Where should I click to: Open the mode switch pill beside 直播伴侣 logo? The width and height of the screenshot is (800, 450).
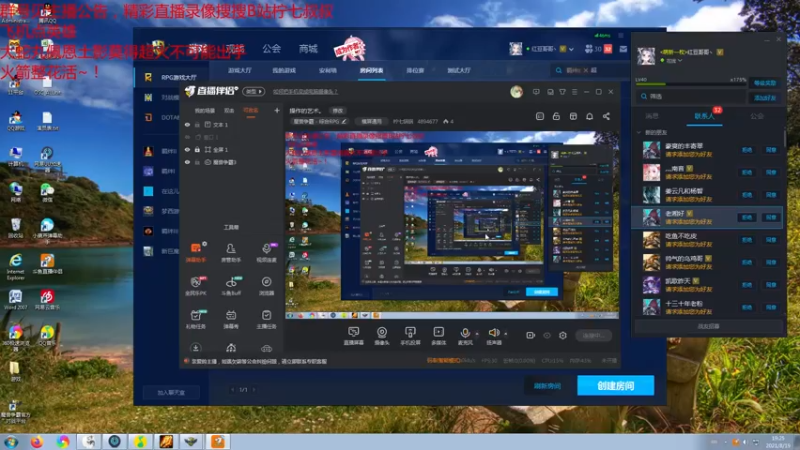(x=254, y=91)
